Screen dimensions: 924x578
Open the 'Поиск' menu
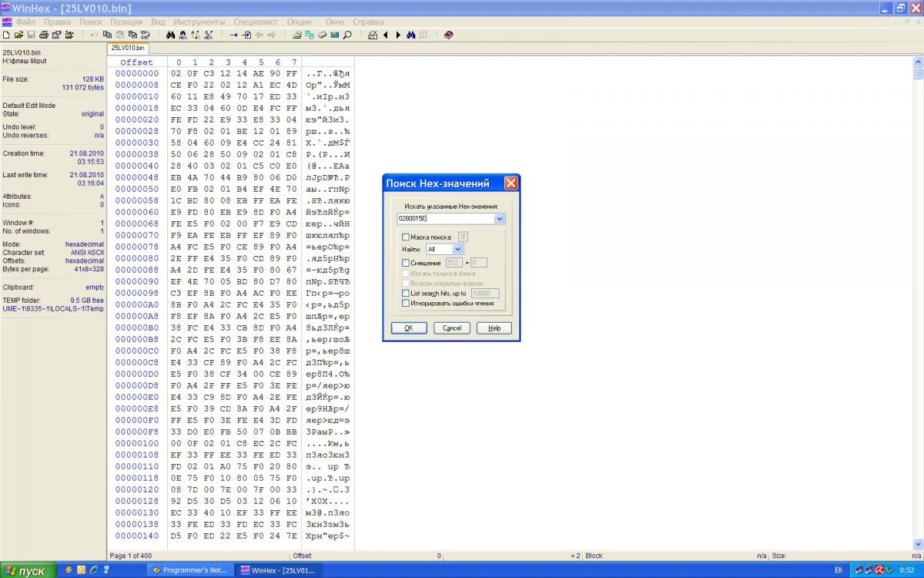coord(90,22)
